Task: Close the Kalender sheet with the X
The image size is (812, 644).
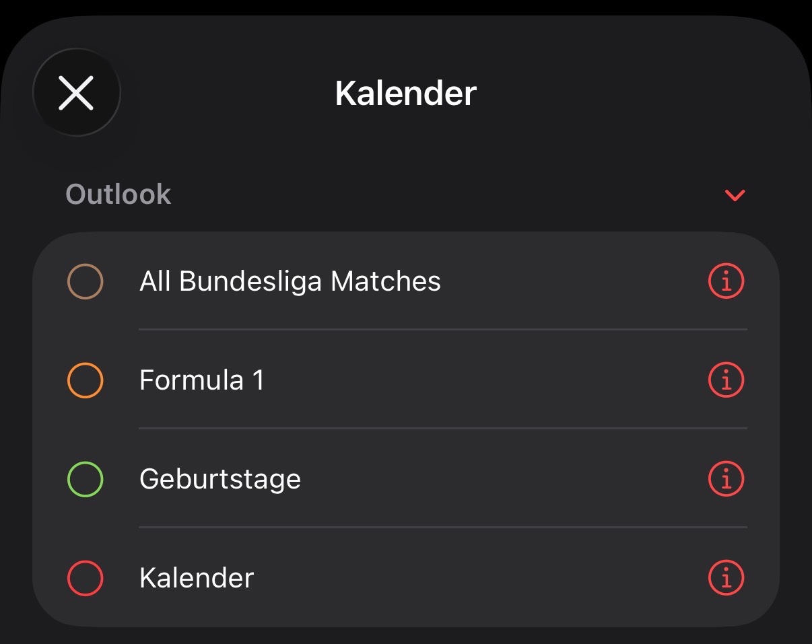Action: click(x=76, y=92)
